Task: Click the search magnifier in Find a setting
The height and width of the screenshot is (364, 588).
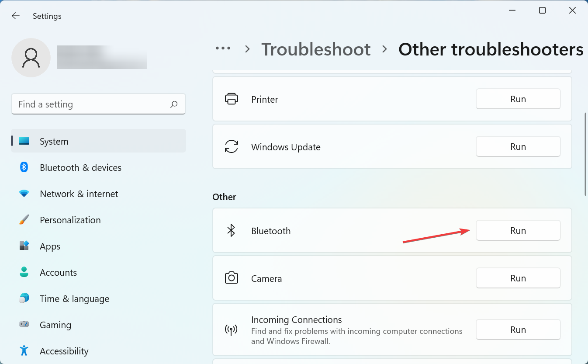Action: [173, 104]
